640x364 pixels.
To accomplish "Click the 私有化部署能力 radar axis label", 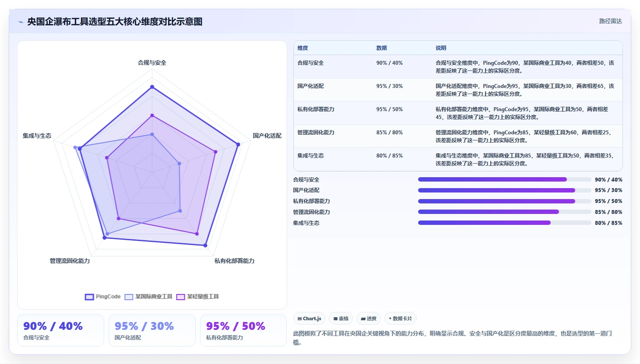I will point(234,261).
